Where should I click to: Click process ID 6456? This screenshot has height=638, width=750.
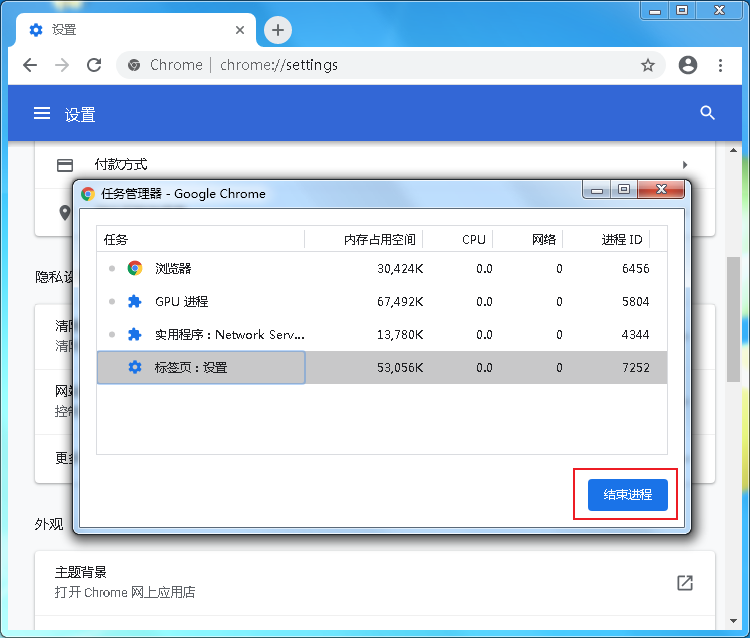pos(636,269)
